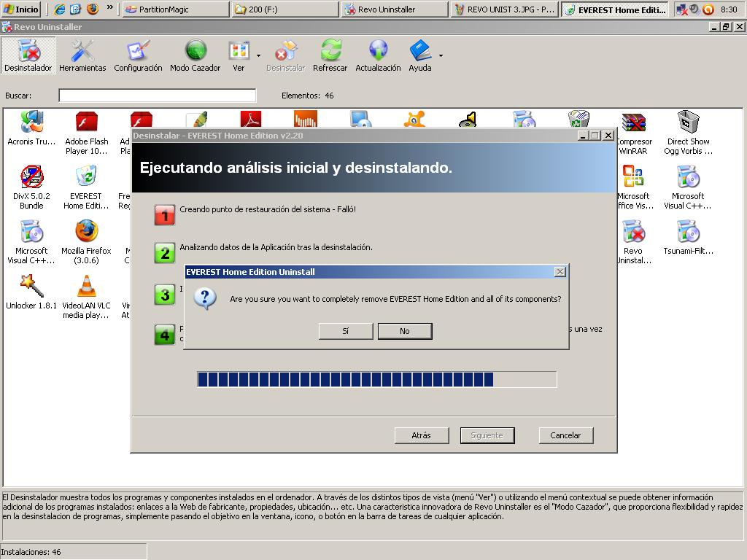Screen dimensions: 747x560
Task: Open Actualización update icon
Action: pyautogui.click(x=378, y=55)
